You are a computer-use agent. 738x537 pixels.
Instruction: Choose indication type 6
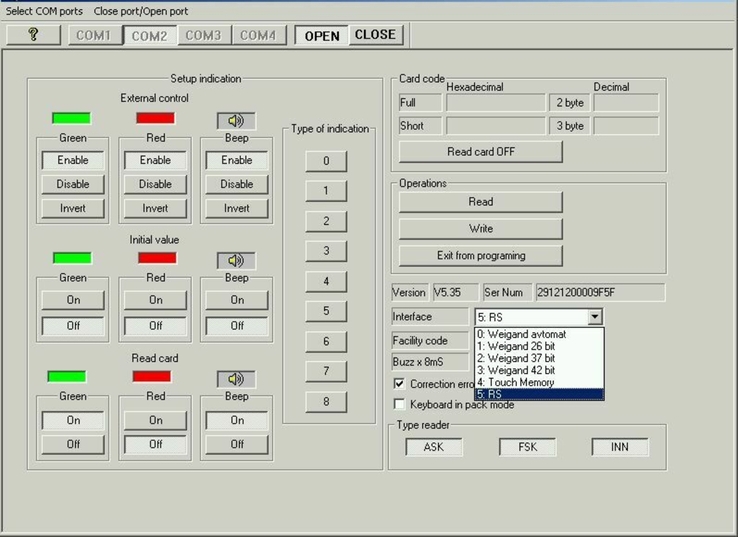click(326, 342)
